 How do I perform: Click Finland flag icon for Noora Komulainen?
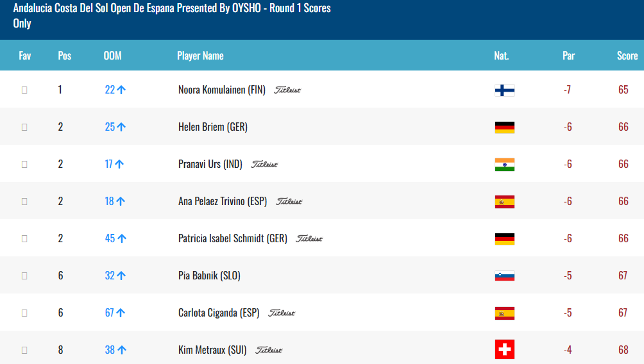point(504,90)
